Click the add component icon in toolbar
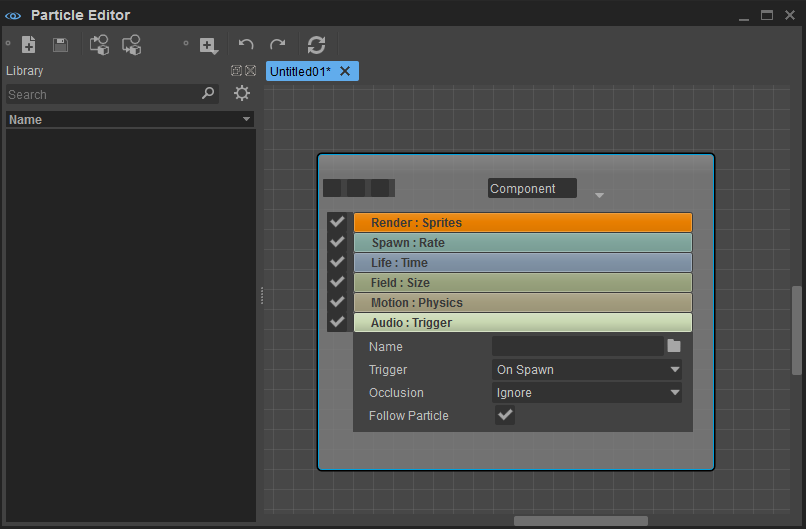Screen dimensions: 806x529 tap(209, 46)
